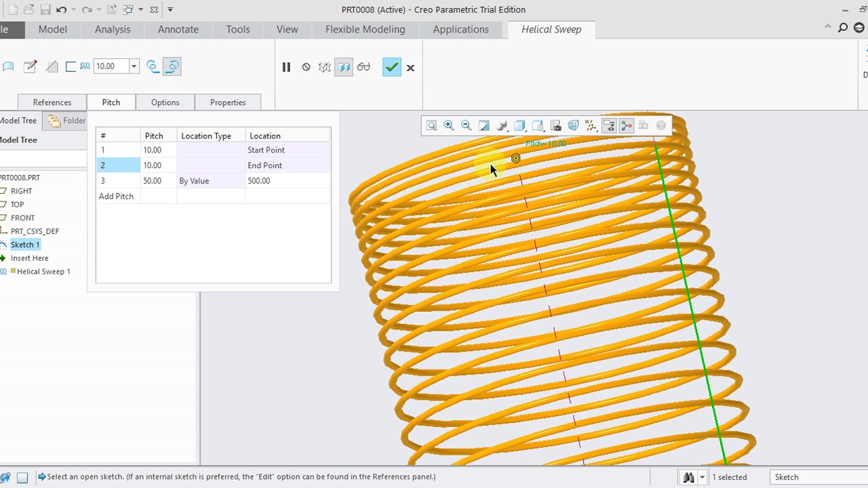Pause the helical sweep tool
This screenshot has height=488, width=868.
286,67
